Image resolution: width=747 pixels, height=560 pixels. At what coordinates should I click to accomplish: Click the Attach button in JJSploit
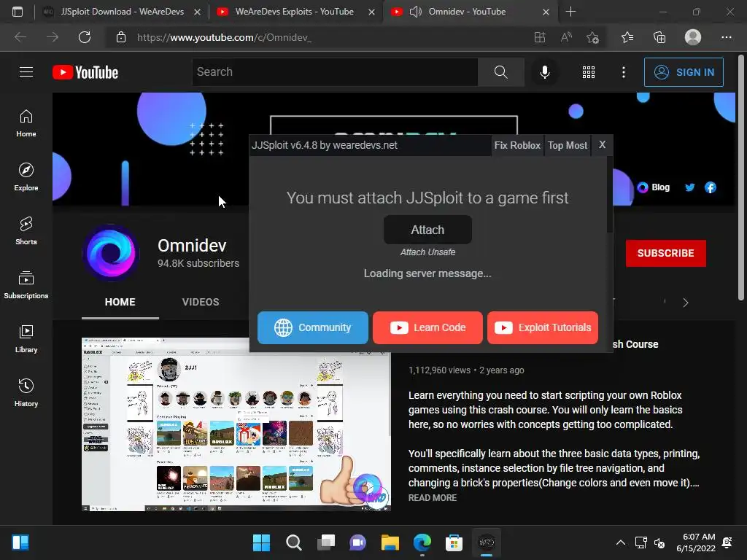click(427, 230)
